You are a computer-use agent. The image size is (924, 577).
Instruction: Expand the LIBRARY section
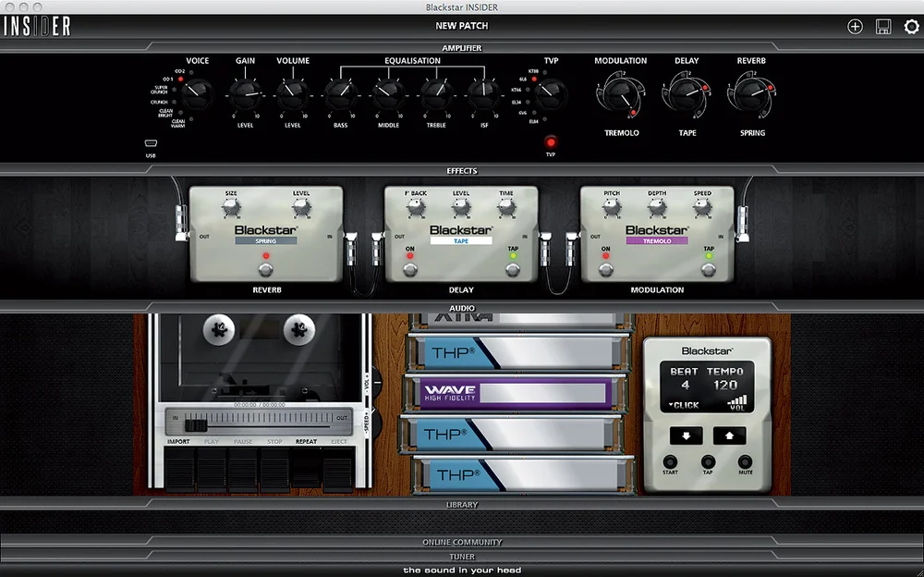point(461,505)
